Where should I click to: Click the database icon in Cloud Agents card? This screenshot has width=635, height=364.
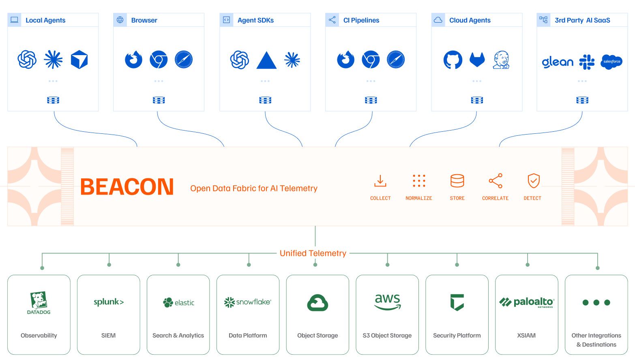coord(477,100)
